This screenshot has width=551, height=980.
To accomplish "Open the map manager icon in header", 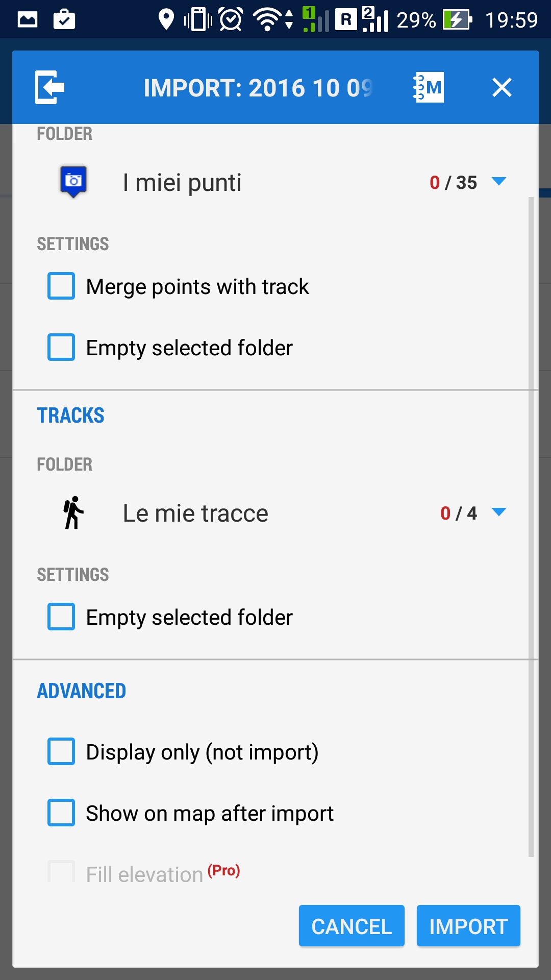I will click(429, 87).
